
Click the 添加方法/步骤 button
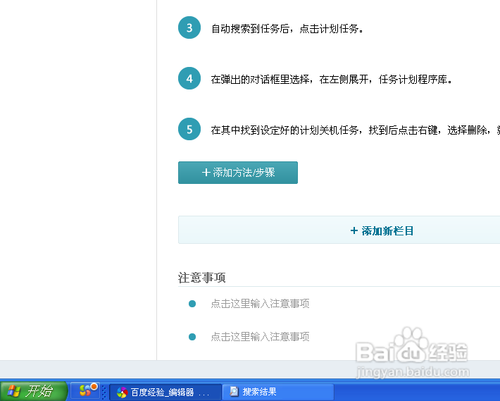pos(238,172)
